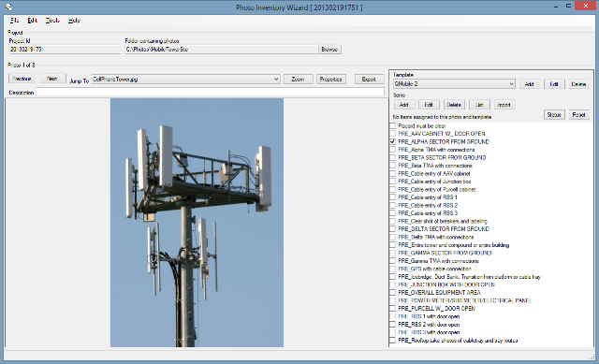Check PRE_OVERALL EQUIPMENT AREA
The image size is (599, 364).
coord(393,293)
